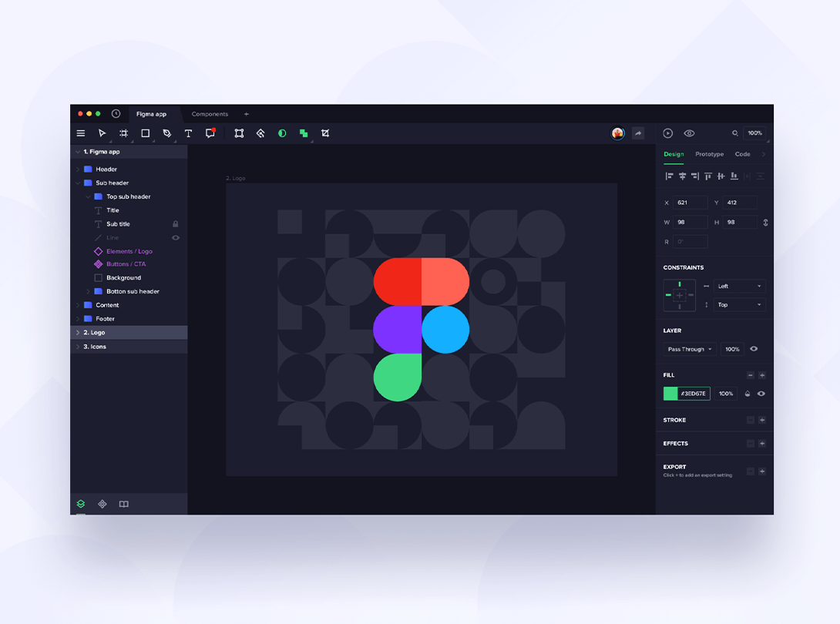Select the Pen tool in toolbar
The image size is (840, 624).
click(166, 133)
